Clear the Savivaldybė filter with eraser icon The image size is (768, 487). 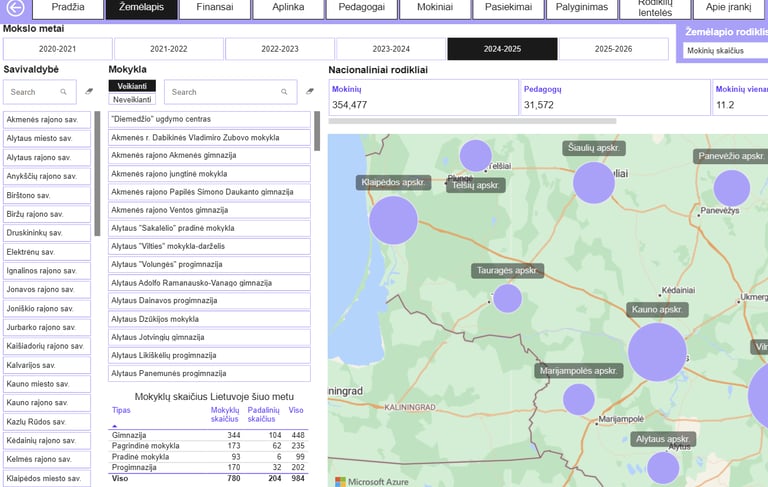(x=88, y=92)
